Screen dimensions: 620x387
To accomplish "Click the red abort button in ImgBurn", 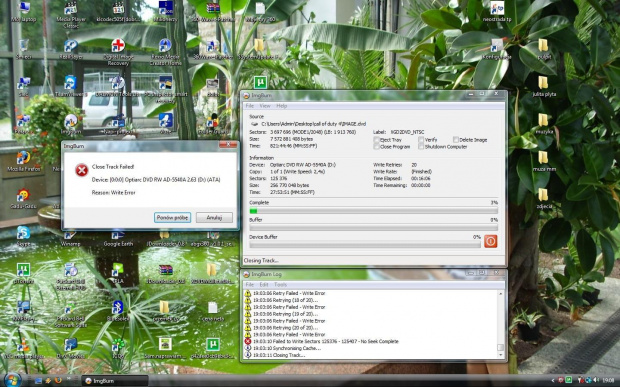I will click(490, 241).
